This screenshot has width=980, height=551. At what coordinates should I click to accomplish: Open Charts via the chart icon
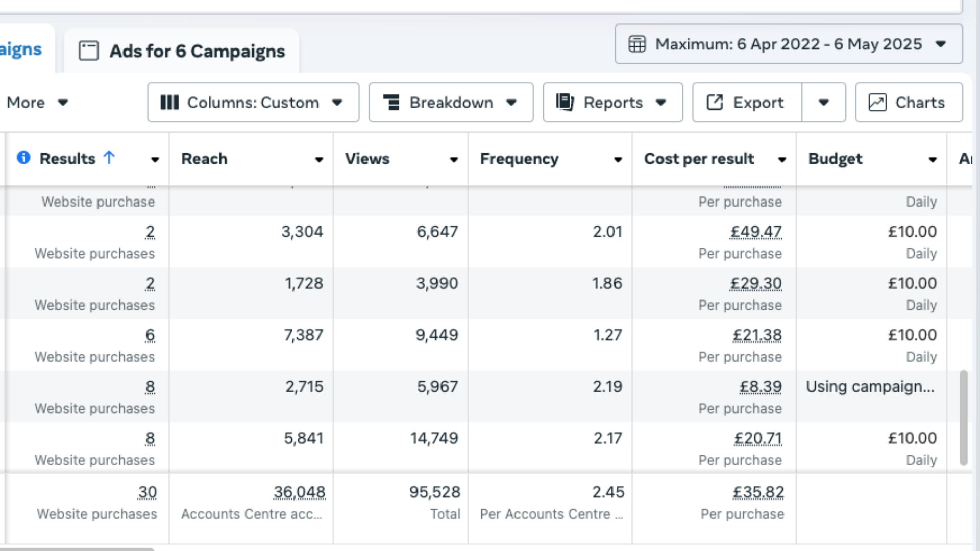877,103
